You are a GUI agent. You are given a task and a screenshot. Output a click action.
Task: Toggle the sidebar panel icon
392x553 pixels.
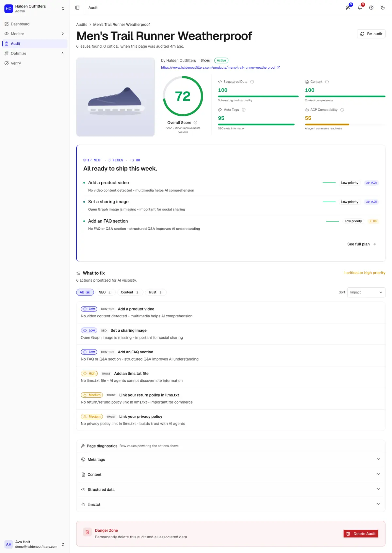pyautogui.click(x=77, y=8)
